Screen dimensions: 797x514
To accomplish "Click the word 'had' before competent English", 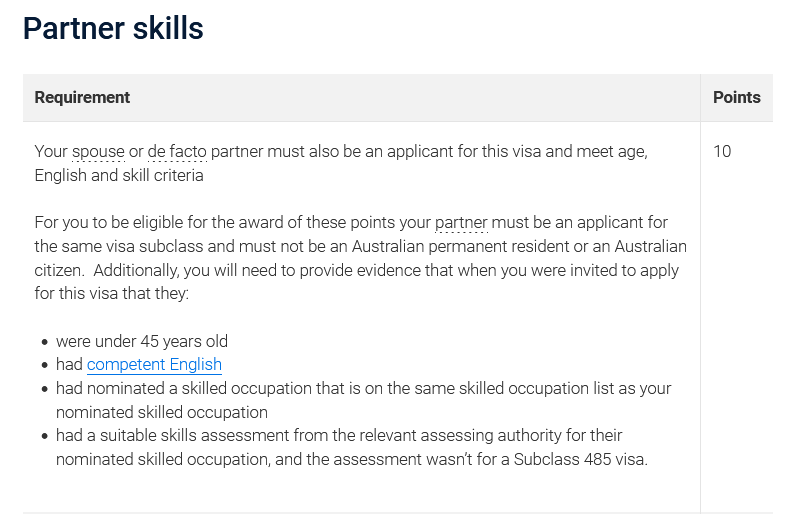I will click(69, 365).
